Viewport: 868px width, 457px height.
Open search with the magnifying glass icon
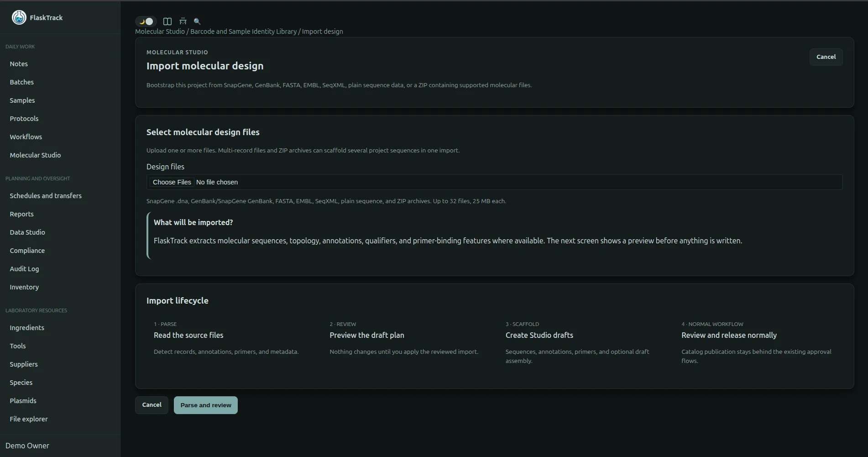pos(197,21)
